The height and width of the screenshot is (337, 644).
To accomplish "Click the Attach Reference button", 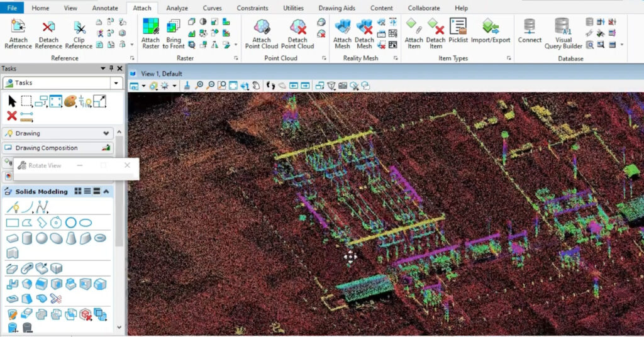I will tap(18, 35).
